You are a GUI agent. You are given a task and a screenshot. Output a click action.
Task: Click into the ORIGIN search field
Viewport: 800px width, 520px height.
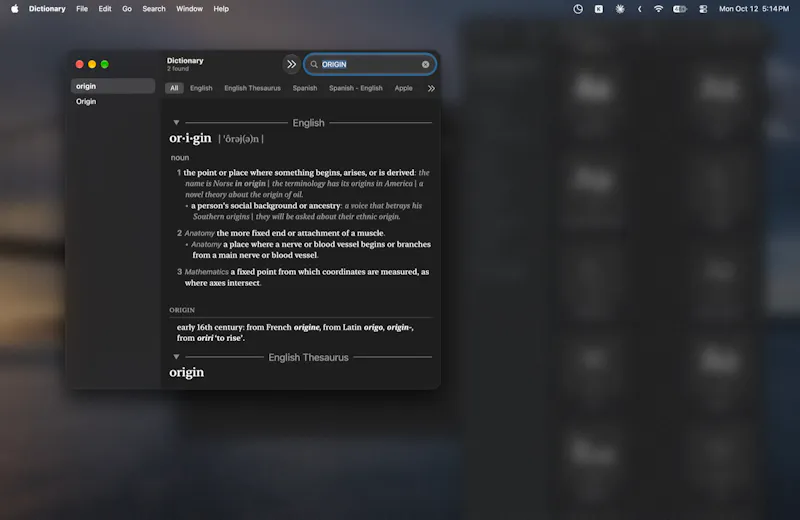pos(370,64)
